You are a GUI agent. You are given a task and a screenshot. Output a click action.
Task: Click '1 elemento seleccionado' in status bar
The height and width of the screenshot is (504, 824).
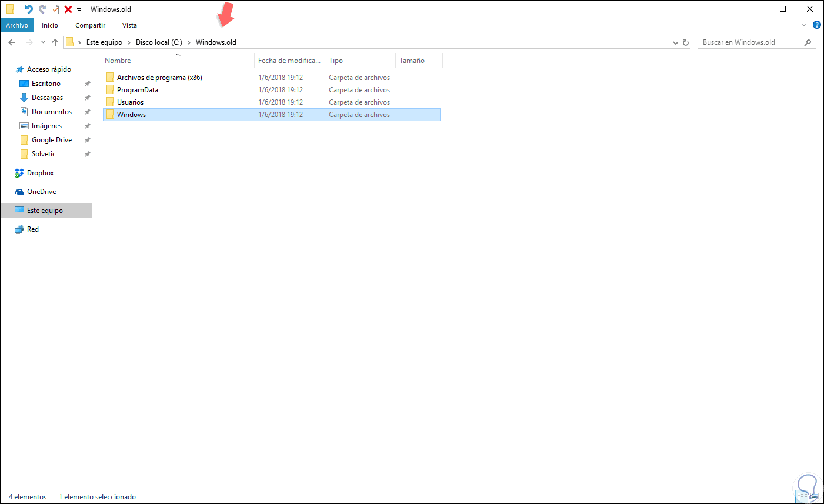tap(97, 497)
